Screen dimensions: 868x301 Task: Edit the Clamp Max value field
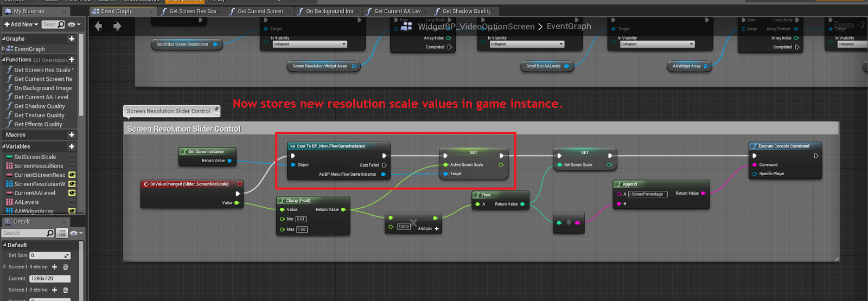302,229
